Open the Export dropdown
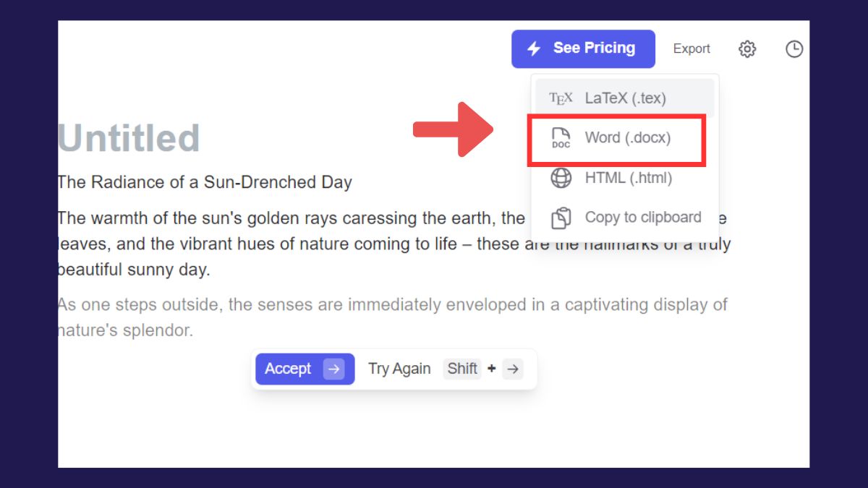Screen dimensions: 868x488 pos(692,49)
